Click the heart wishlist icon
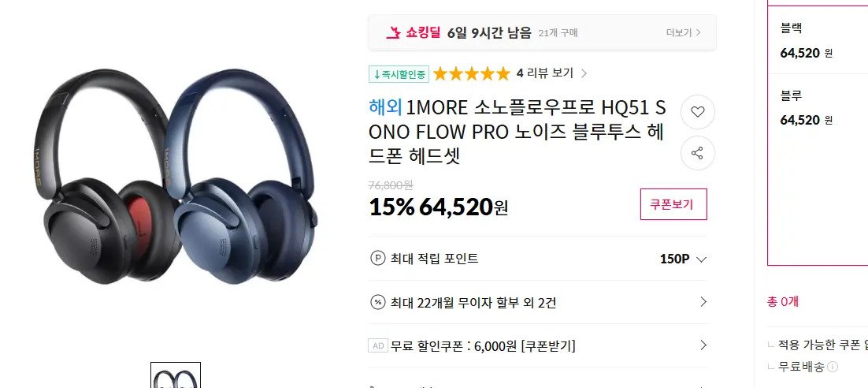The image size is (868, 388). click(x=698, y=112)
